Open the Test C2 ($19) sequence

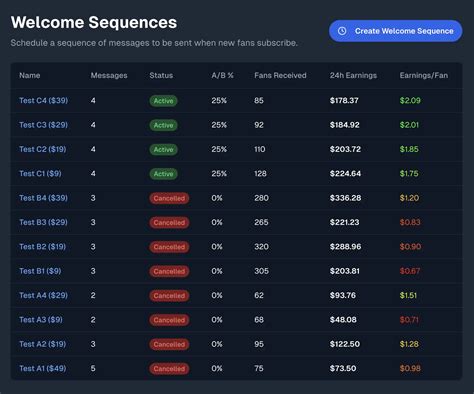pos(43,149)
